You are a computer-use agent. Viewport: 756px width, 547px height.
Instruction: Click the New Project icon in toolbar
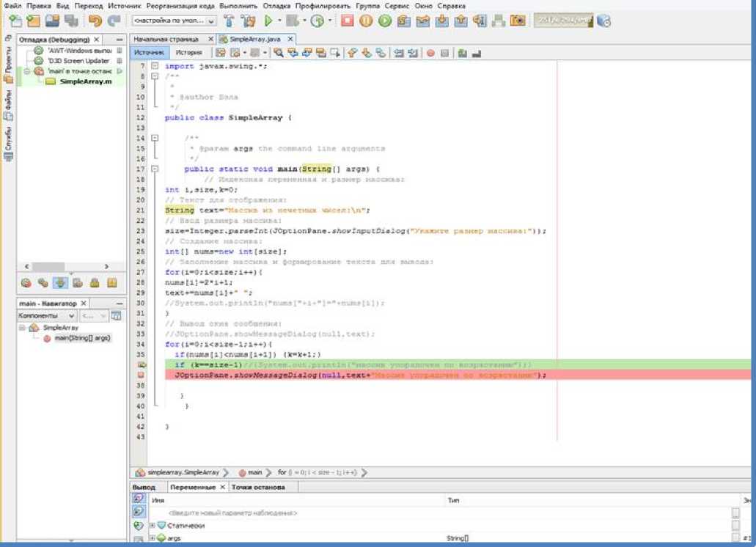[x=33, y=21]
